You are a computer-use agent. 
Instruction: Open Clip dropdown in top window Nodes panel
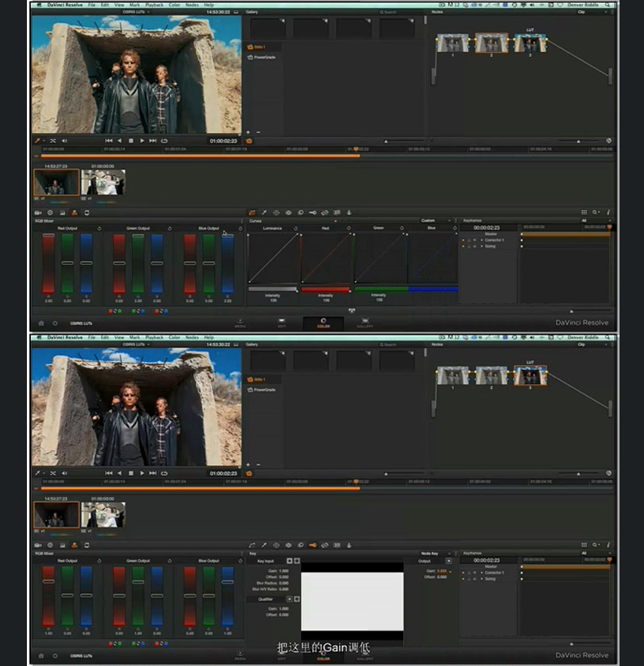click(x=592, y=12)
